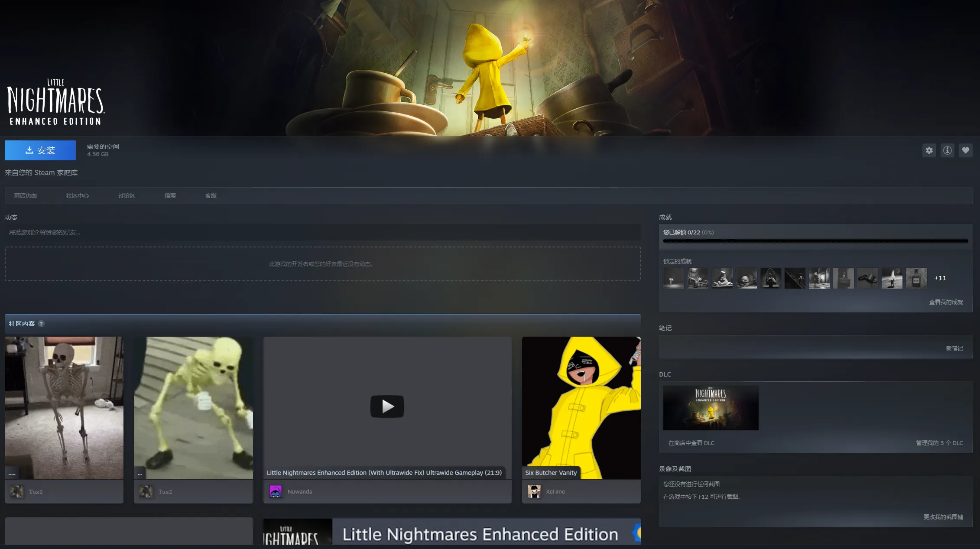Open game settings gear icon

929,150
